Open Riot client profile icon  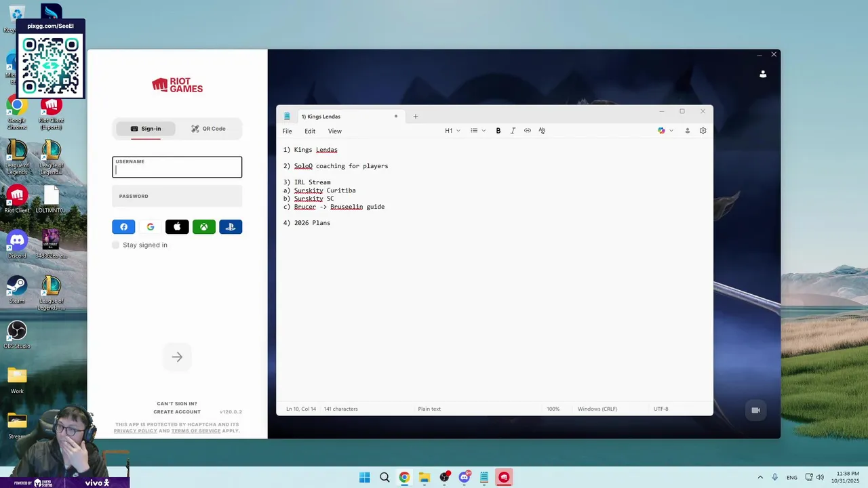(763, 74)
